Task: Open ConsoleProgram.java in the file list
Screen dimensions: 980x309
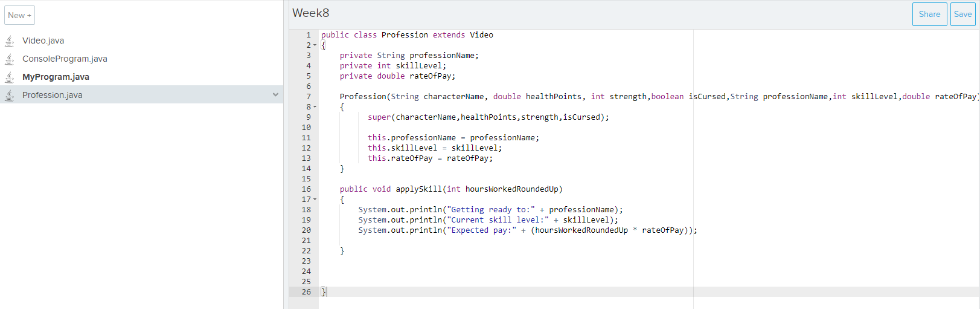Action: pos(65,59)
